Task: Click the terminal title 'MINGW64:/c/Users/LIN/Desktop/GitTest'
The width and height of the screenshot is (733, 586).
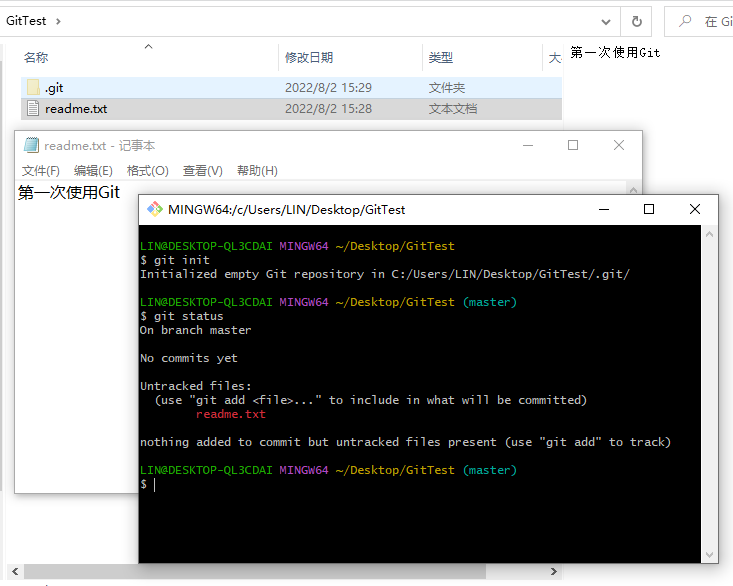Action: pos(287,209)
